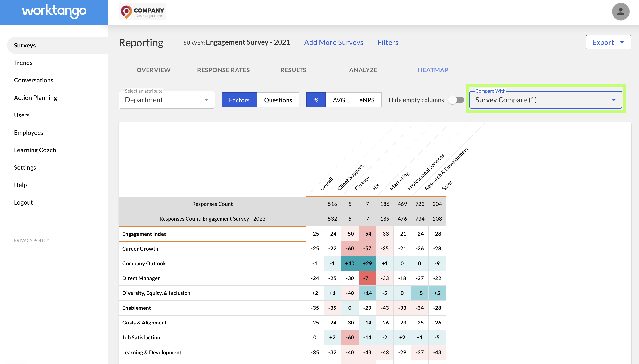Click the Career Growth row label
The image size is (639, 364).
tap(140, 249)
